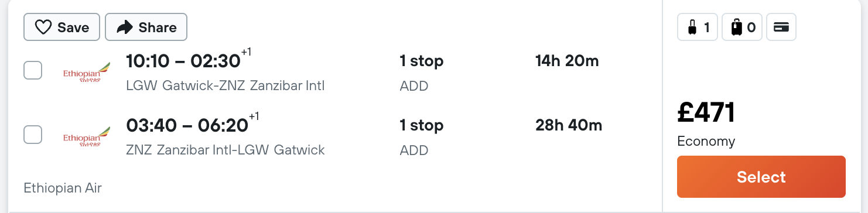Click the 28h 40m duration
The image size is (868, 213).
pyautogui.click(x=569, y=125)
